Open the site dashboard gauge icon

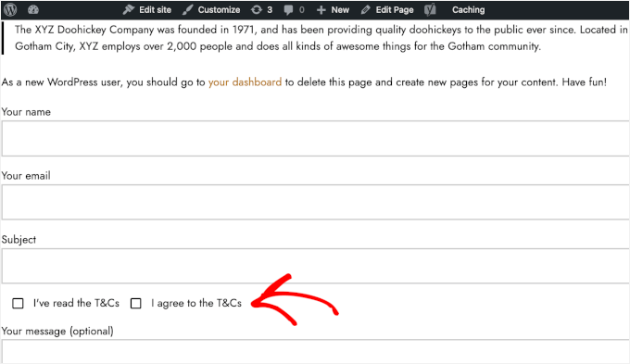33,9
